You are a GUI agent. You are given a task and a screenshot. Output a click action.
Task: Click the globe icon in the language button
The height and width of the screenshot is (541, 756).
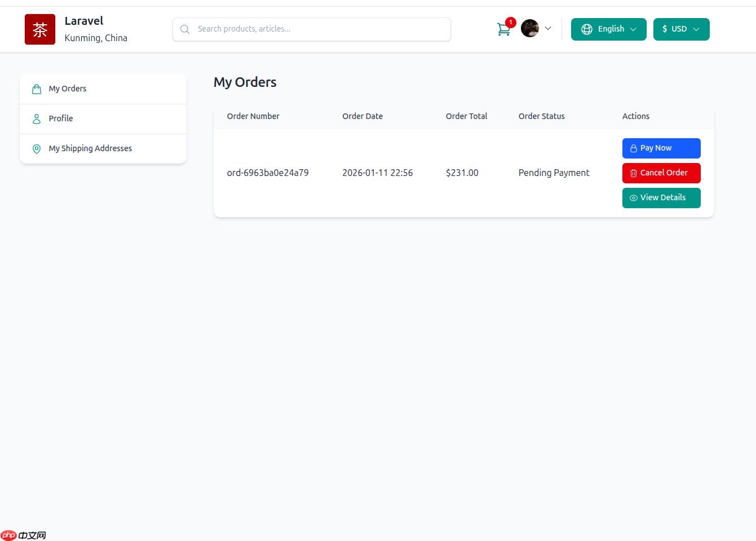click(587, 29)
